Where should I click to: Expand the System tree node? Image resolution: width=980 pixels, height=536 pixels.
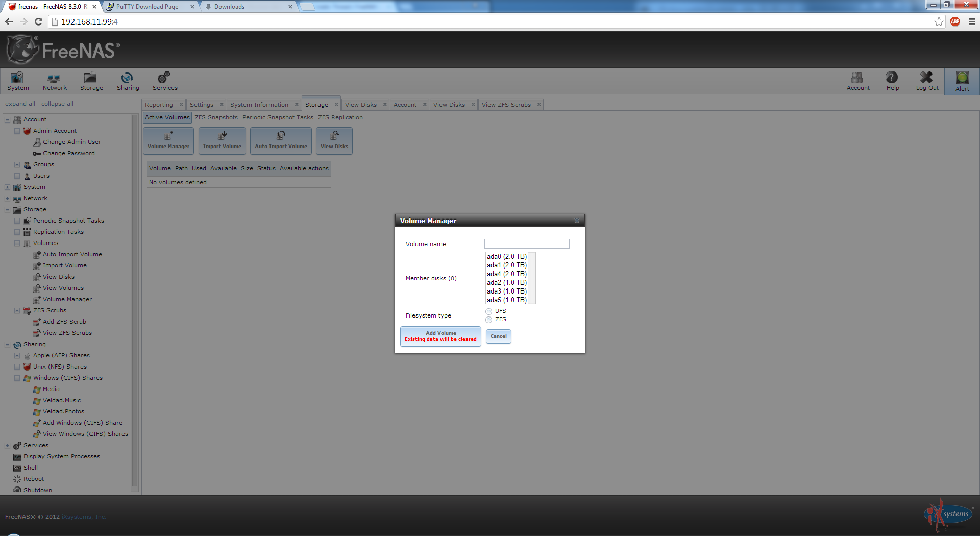pos(8,187)
